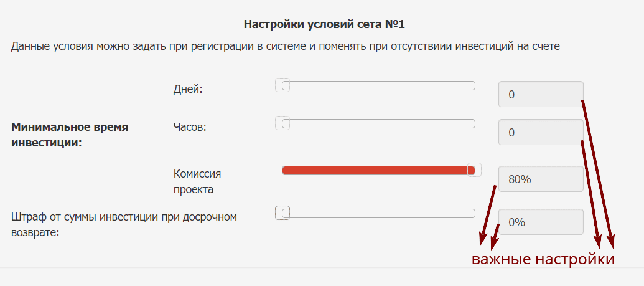This screenshot has width=644, height=286.
Task: Click the "Часов:" label
Action: [x=189, y=127]
